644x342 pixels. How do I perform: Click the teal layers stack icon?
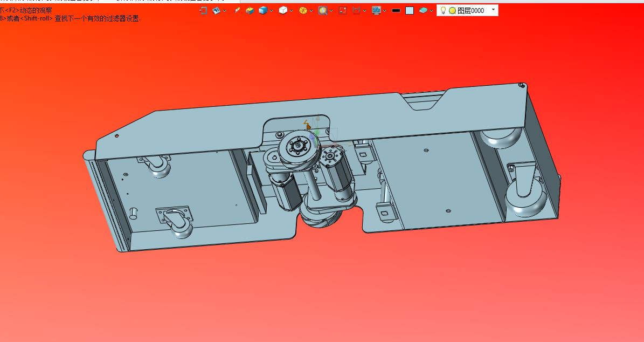(424, 11)
